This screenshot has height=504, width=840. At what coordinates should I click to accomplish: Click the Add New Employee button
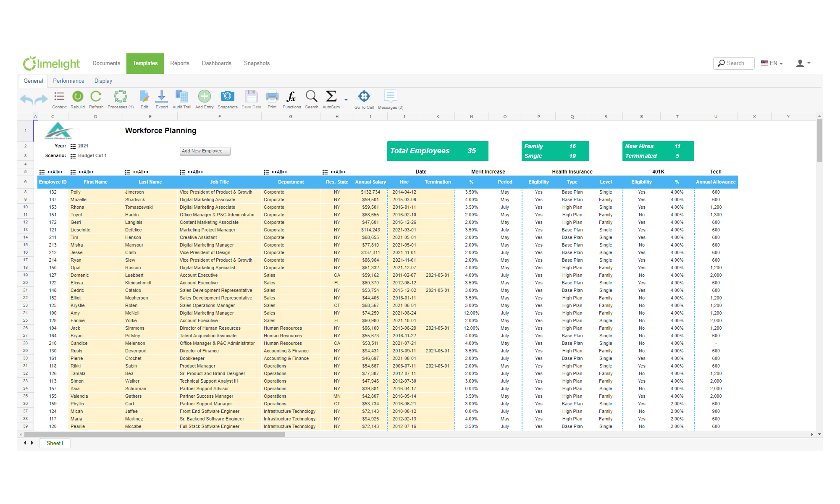pyautogui.click(x=205, y=151)
